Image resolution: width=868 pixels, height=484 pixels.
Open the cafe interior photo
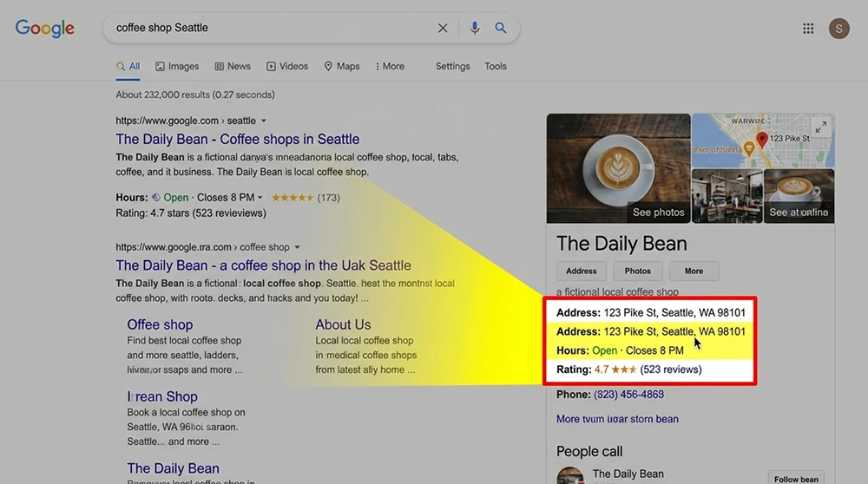pyautogui.click(x=727, y=196)
